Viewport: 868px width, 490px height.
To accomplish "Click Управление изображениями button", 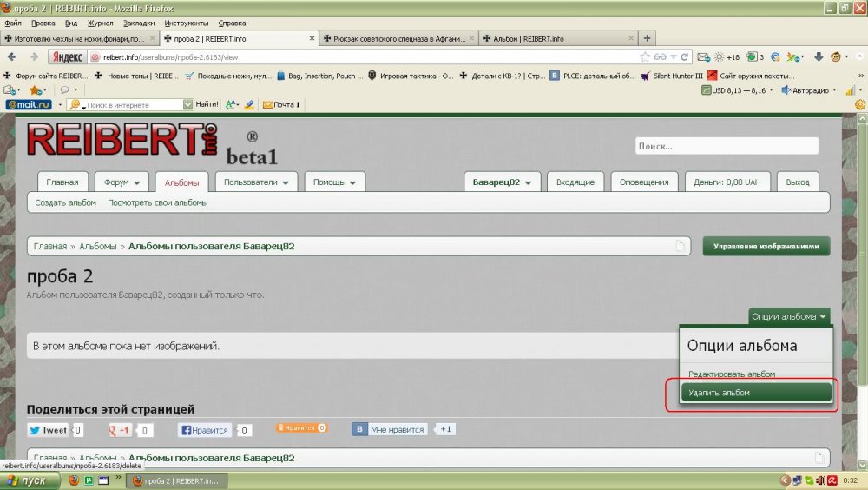I will pos(766,246).
